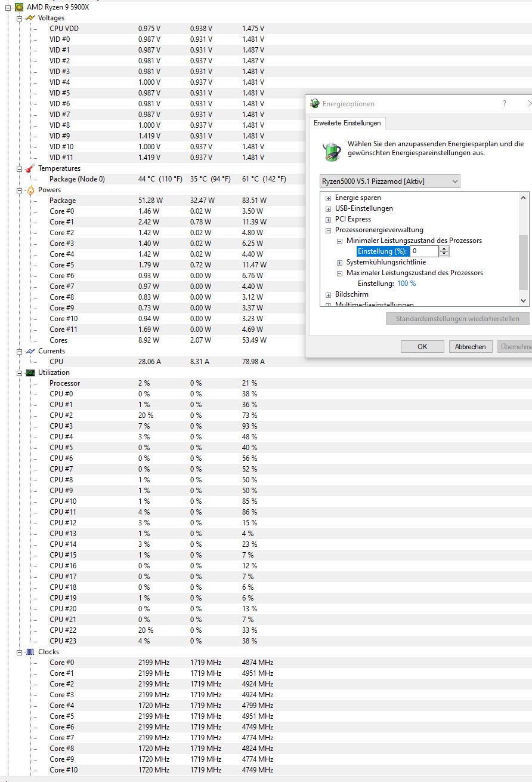
Task: Click the Voltages lightning icon
Action: coord(30,18)
